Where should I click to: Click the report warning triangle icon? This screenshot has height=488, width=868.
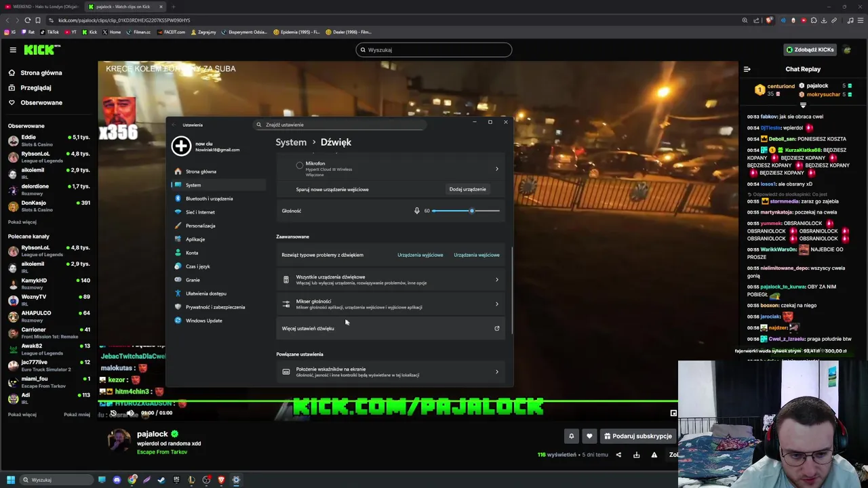pyautogui.click(x=654, y=455)
